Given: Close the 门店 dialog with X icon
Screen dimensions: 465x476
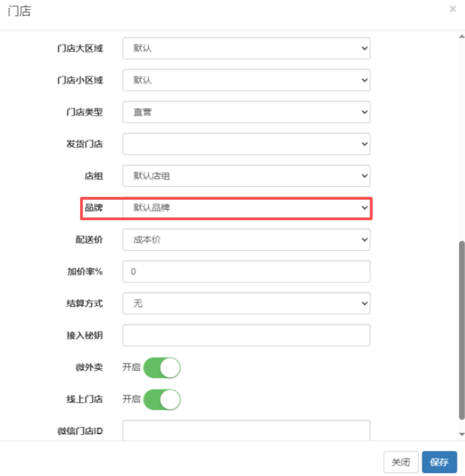Looking at the screenshot, I should (x=453, y=10).
